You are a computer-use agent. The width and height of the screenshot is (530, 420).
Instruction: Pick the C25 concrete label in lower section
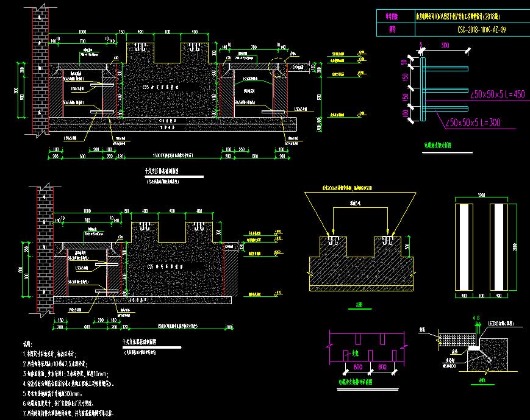pos(165,266)
